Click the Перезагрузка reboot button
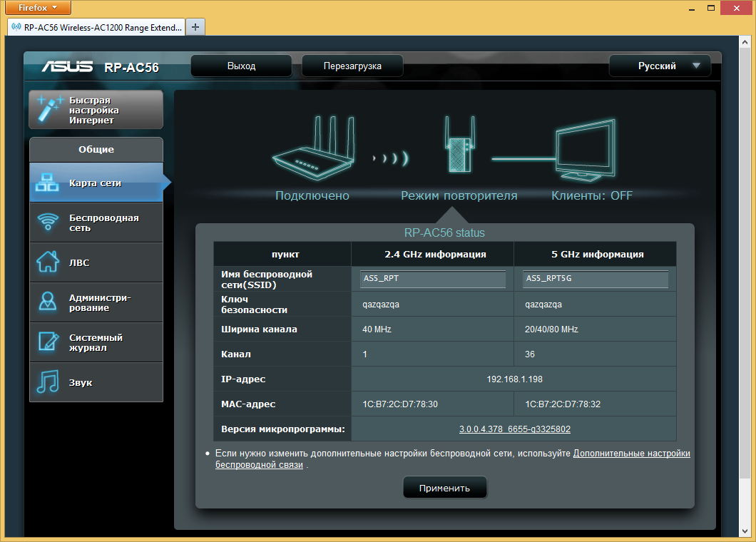The height and width of the screenshot is (542, 756). tap(352, 66)
